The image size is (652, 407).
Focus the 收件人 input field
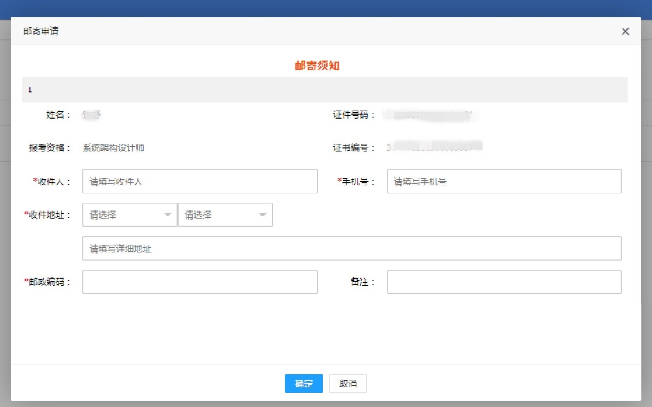tap(200, 181)
